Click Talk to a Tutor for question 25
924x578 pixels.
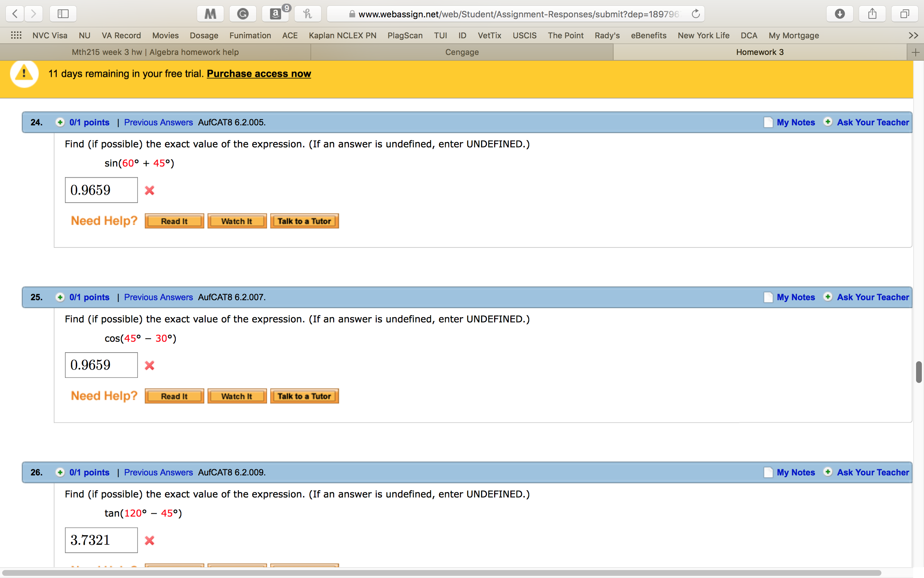[x=304, y=396]
